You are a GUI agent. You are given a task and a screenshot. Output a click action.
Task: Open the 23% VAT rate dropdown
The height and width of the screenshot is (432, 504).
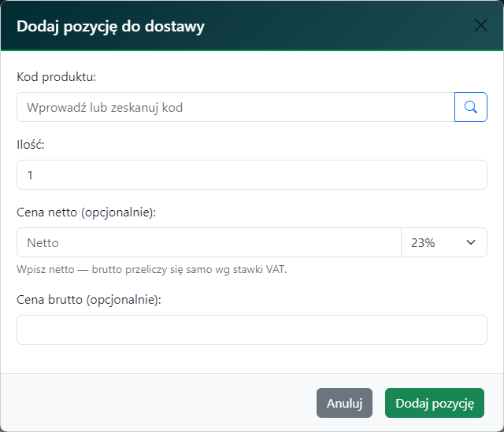[444, 242]
